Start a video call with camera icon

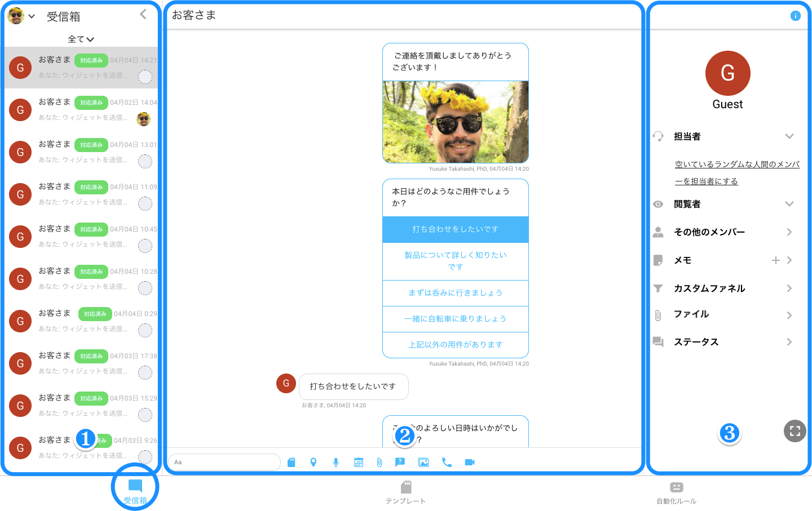pos(470,463)
